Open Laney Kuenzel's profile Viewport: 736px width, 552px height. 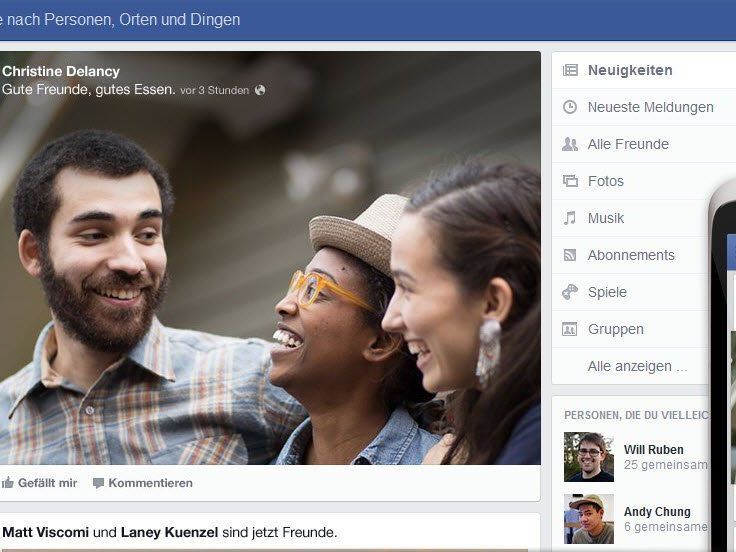(169, 532)
